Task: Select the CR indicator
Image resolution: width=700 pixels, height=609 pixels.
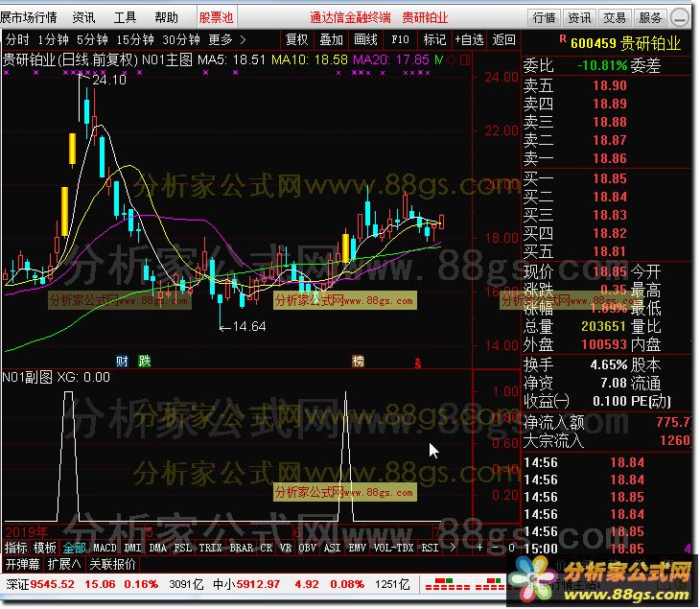Action: tap(266, 548)
